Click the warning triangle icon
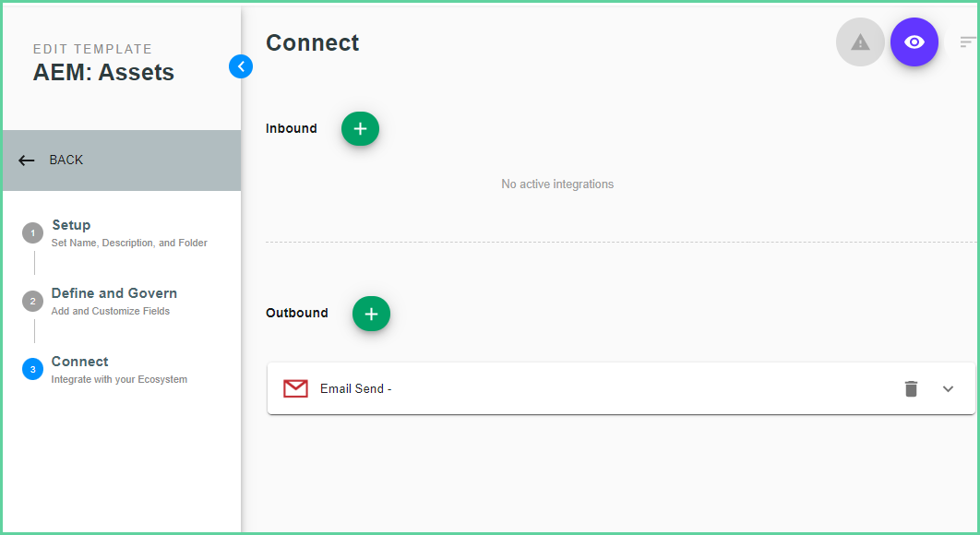 click(860, 42)
